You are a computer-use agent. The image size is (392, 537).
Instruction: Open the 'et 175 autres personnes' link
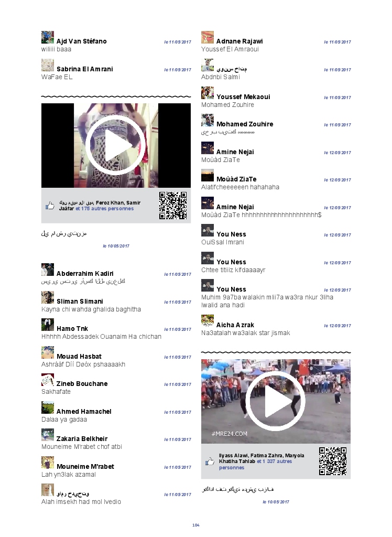click(x=104, y=209)
